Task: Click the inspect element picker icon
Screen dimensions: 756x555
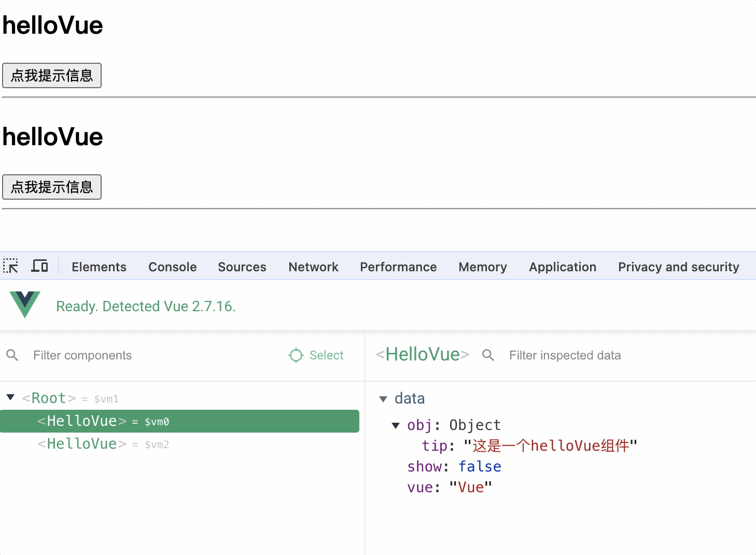Action: (10, 266)
